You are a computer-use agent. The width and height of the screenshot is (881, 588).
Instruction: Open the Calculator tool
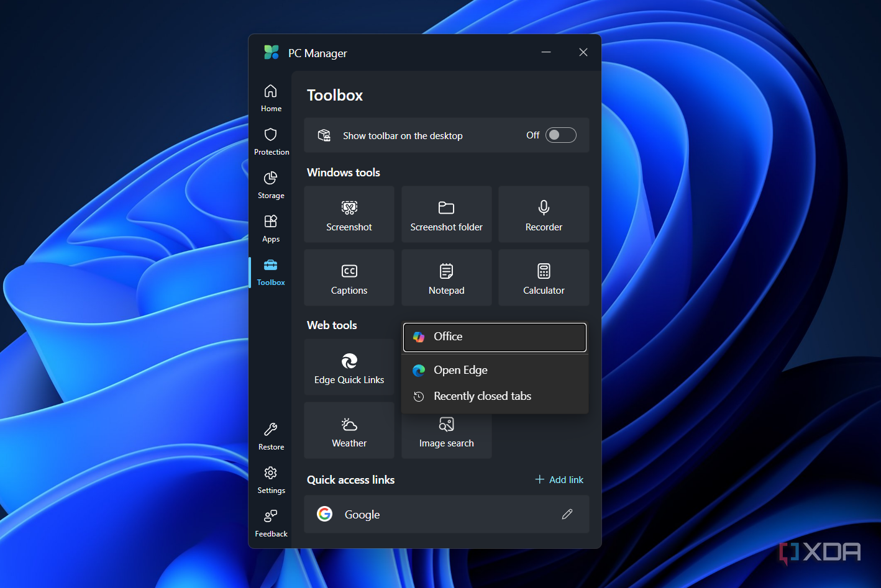pos(544,278)
